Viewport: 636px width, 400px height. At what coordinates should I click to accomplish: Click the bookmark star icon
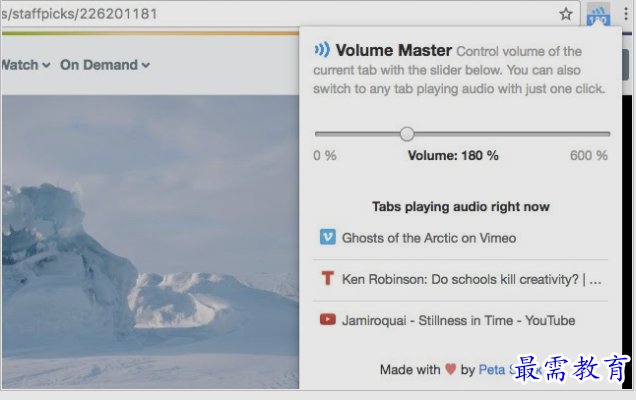click(x=566, y=14)
